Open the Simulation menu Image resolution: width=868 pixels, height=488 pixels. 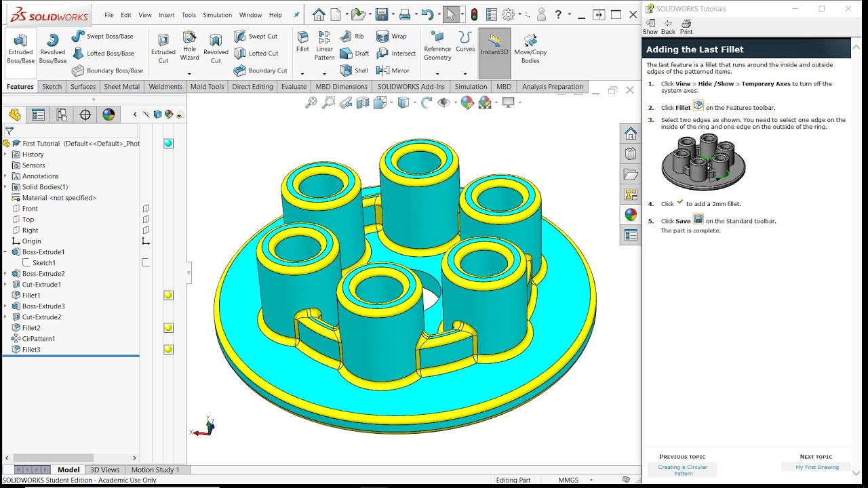217,15
